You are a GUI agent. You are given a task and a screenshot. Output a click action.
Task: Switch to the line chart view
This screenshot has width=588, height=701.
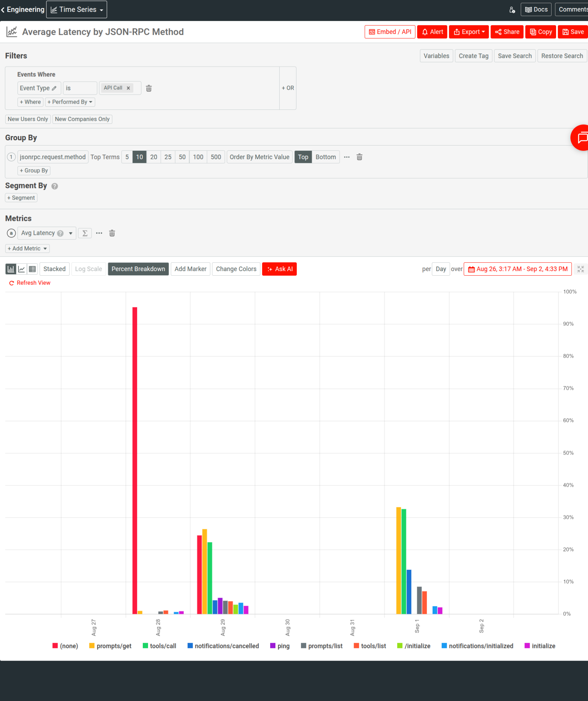(21, 269)
